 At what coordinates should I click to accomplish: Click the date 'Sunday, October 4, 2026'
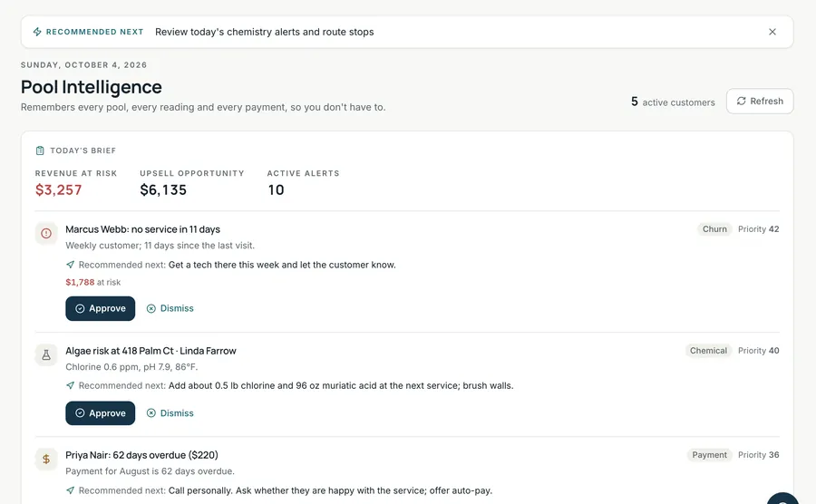pos(83,65)
